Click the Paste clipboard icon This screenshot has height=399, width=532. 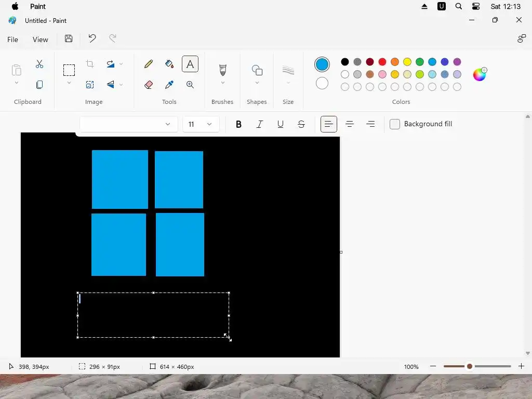16,70
